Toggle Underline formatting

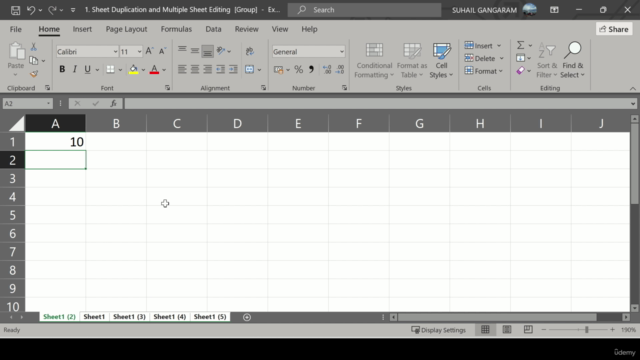click(87, 69)
